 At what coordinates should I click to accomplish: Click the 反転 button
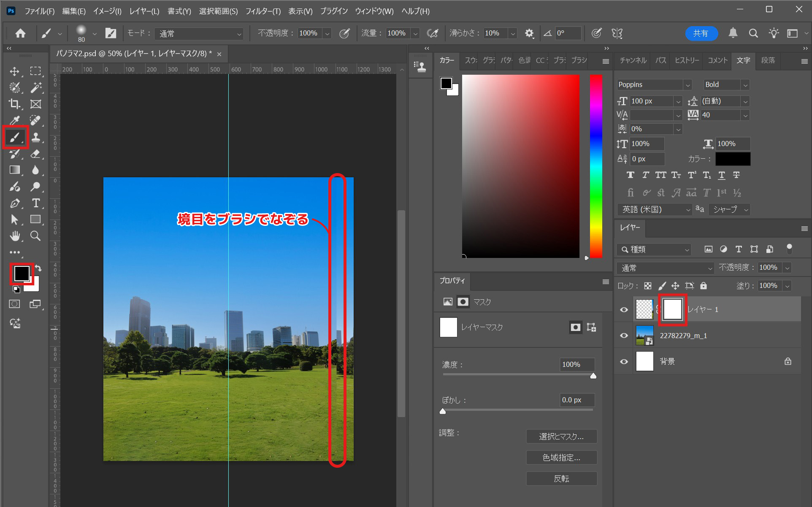(561, 478)
